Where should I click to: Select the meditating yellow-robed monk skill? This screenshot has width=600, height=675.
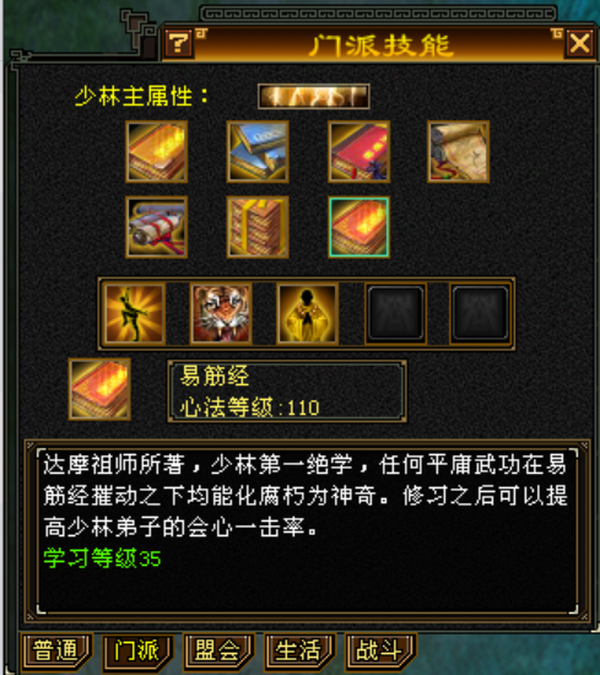(x=307, y=314)
